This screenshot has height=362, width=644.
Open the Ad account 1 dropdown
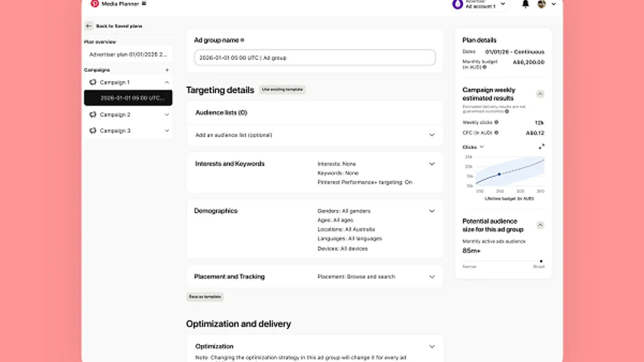(x=502, y=5)
